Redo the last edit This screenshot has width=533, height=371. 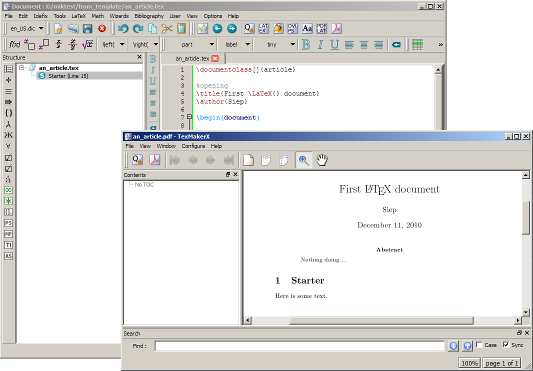pos(138,29)
